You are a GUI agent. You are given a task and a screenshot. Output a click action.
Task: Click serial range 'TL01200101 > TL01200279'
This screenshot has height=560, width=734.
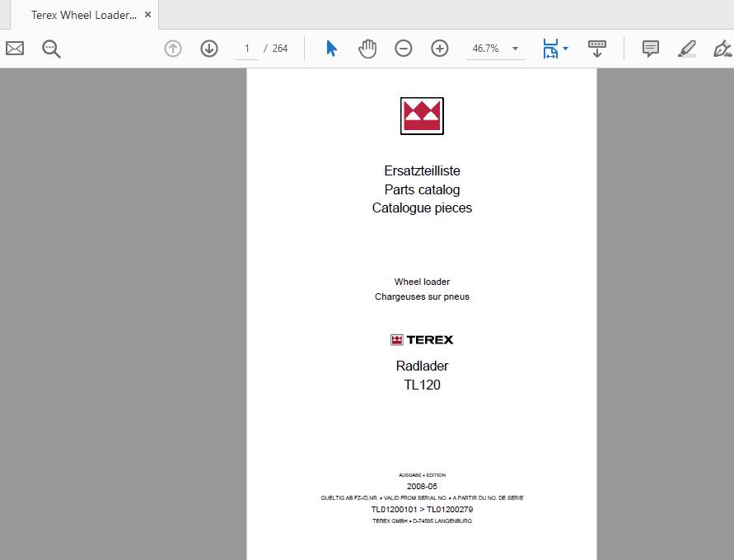click(x=422, y=509)
